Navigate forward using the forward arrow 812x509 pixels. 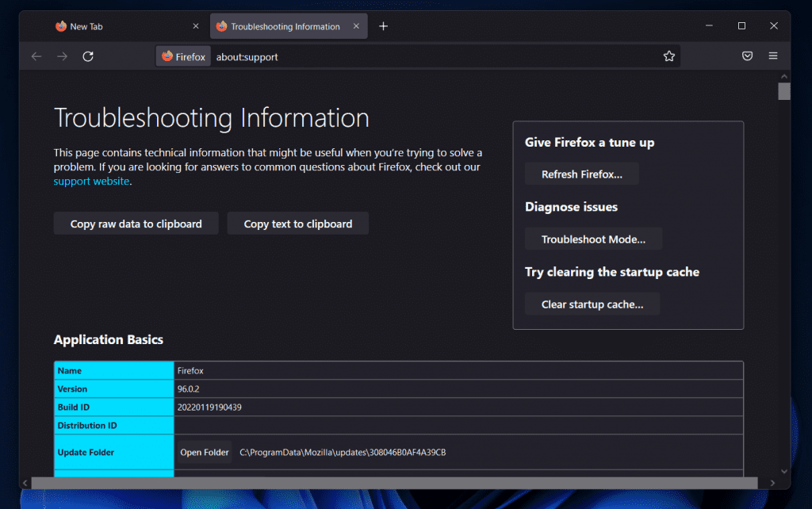pyautogui.click(x=62, y=56)
